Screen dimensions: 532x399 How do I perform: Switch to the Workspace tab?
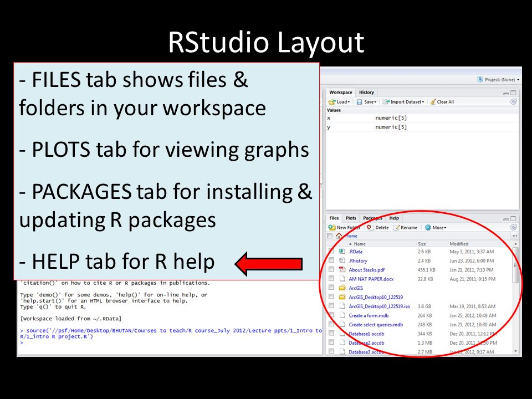point(341,93)
